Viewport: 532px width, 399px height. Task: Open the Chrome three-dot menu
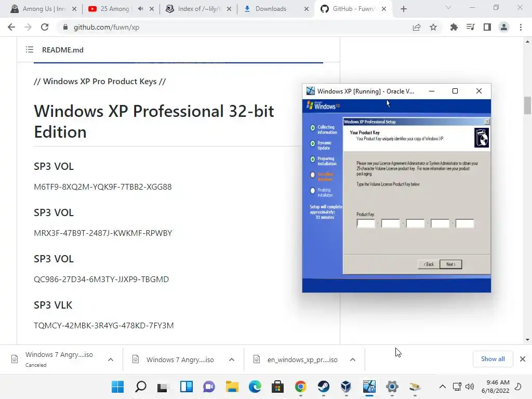pyautogui.click(x=521, y=27)
